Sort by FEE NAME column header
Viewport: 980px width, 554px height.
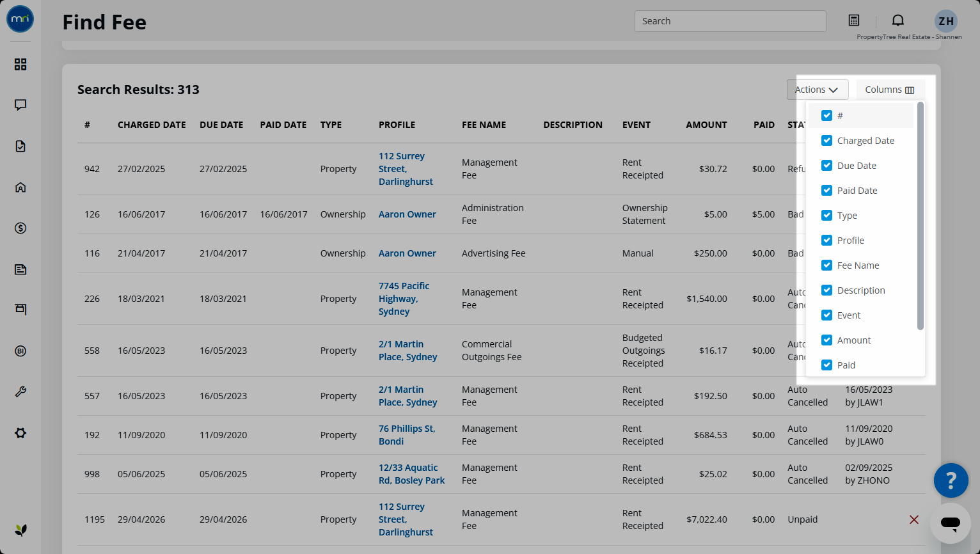(x=484, y=125)
